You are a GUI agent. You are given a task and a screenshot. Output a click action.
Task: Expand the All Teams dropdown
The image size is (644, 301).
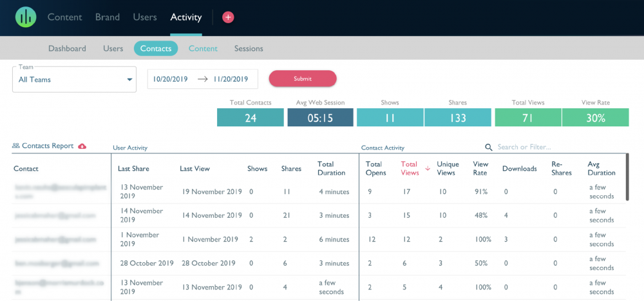74,79
